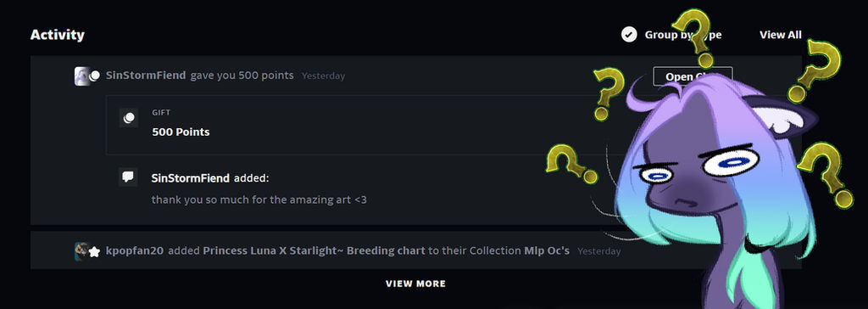Open Princess Luna X Starlight~ Breeding chart

pyautogui.click(x=314, y=250)
